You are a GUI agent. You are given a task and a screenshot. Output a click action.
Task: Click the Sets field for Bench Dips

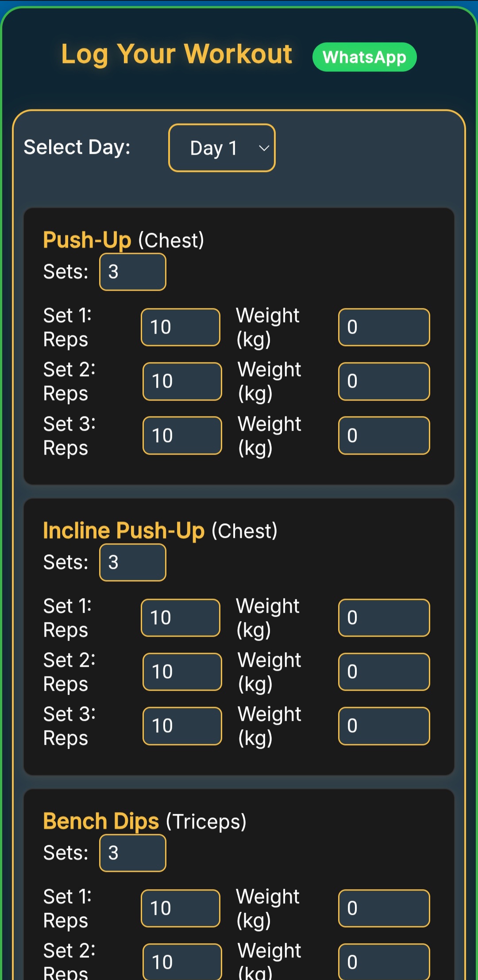click(x=132, y=853)
